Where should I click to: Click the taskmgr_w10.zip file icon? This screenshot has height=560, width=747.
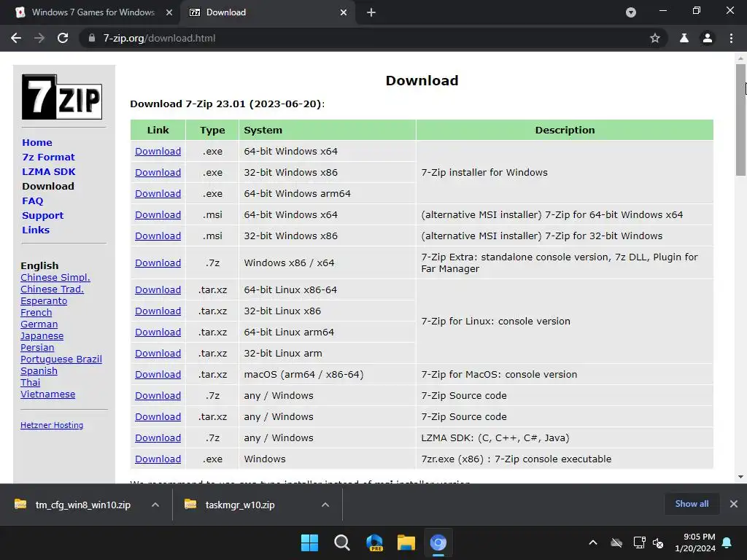[x=190, y=504]
